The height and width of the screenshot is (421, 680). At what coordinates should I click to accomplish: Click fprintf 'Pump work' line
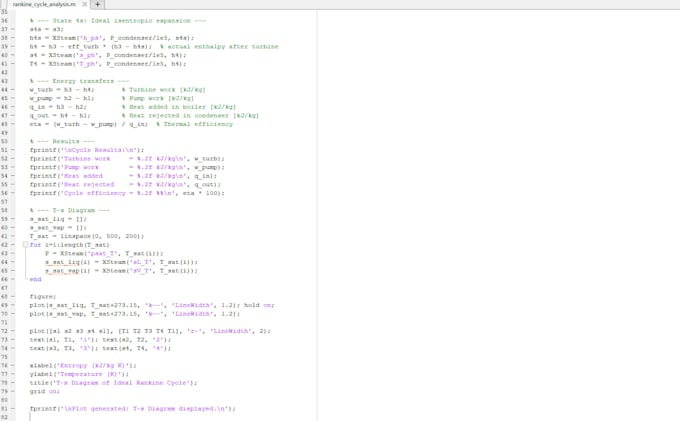click(127, 167)
